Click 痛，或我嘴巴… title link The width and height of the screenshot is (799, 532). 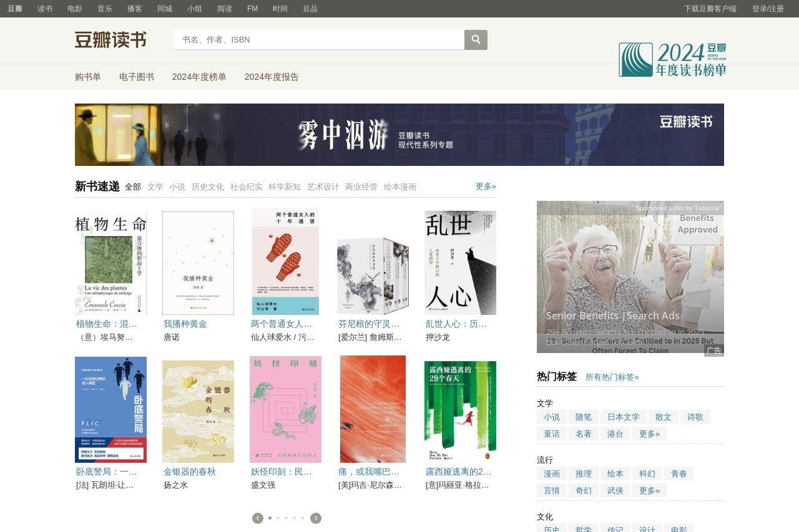pyautogui.click(x=369, y=472)
